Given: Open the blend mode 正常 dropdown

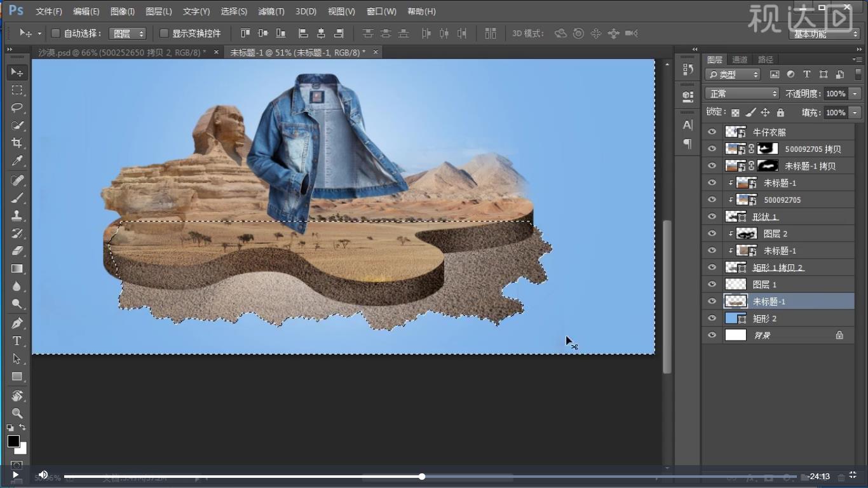Looking at the screenshot, I should tap(742, 93).
